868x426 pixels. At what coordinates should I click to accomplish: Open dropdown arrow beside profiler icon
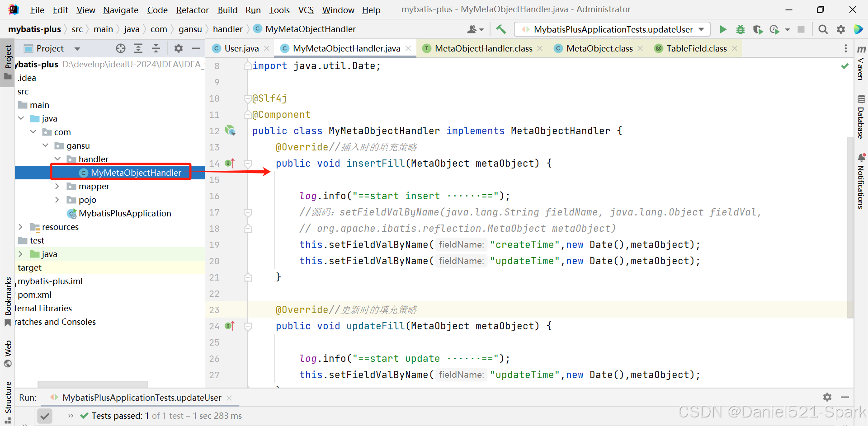point(788,30)
